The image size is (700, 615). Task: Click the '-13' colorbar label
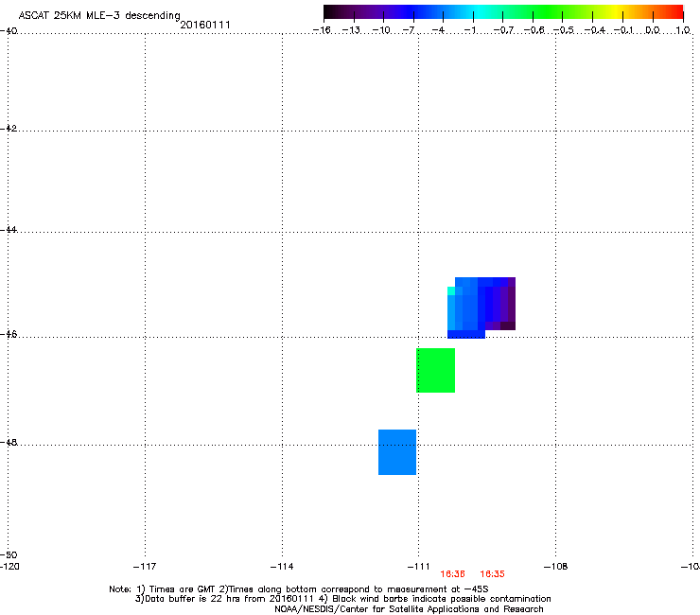[x=351, y=30]
